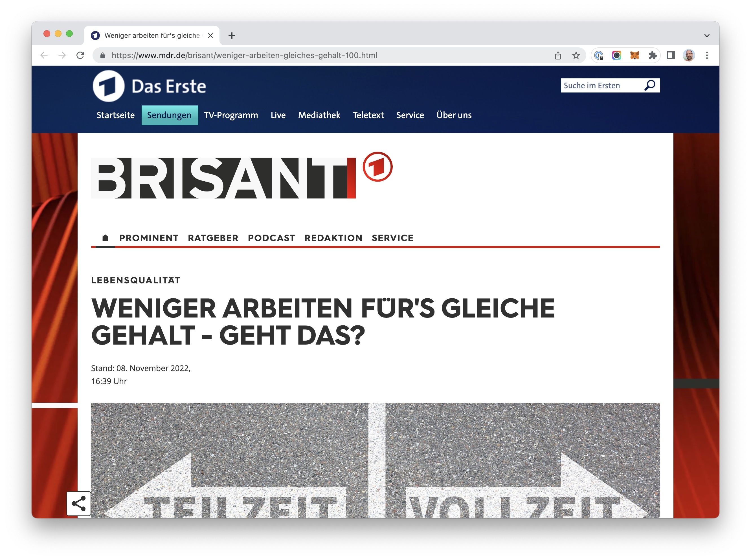This screenshot has height=560, width=751.
Task: Click the Das Erste logo
Action: coord(149,86)
